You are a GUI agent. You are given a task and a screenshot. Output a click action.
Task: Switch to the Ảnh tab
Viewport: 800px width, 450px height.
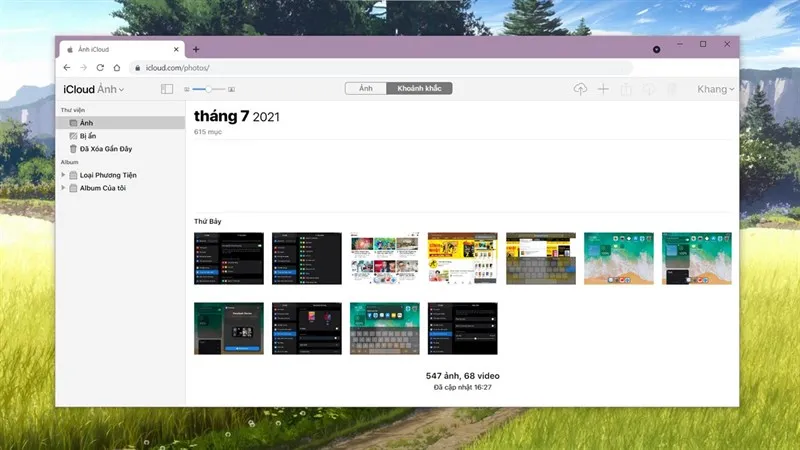pos(366,89)
